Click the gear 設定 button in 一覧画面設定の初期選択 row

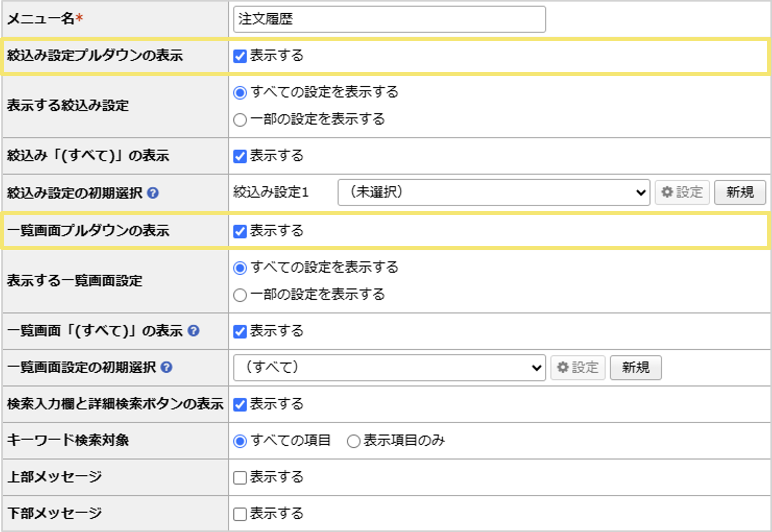[578, 368]
